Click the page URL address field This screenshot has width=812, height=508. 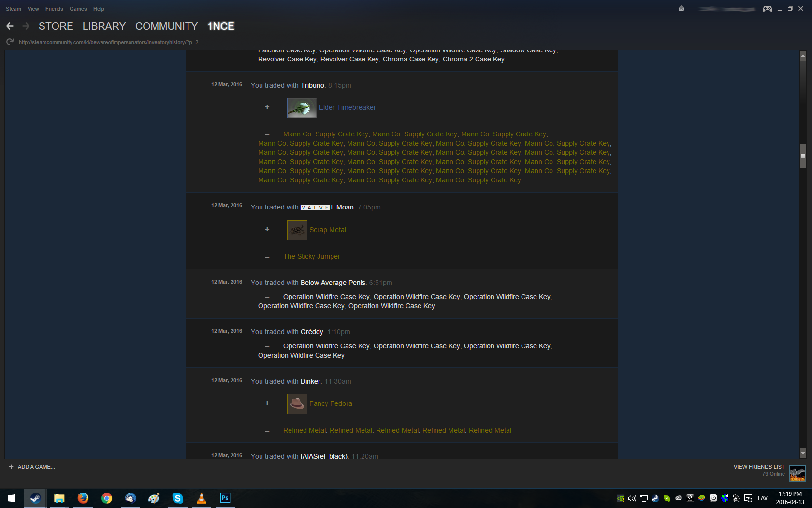[x=108, y=42]
